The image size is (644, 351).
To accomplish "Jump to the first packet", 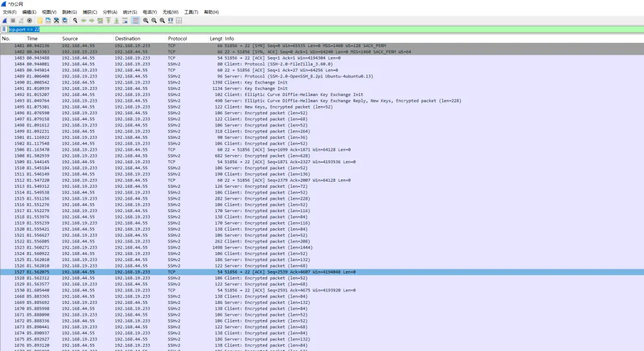I will 109,20.
